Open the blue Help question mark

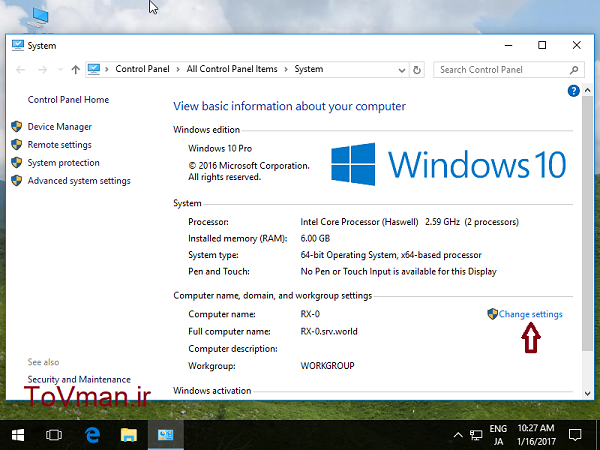[573, 91]
